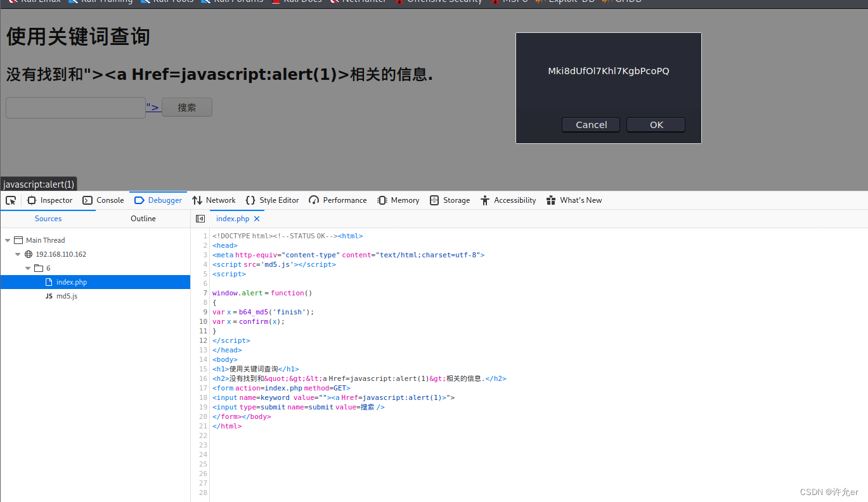Click the script src='md5.js' line

click(274, 264)
